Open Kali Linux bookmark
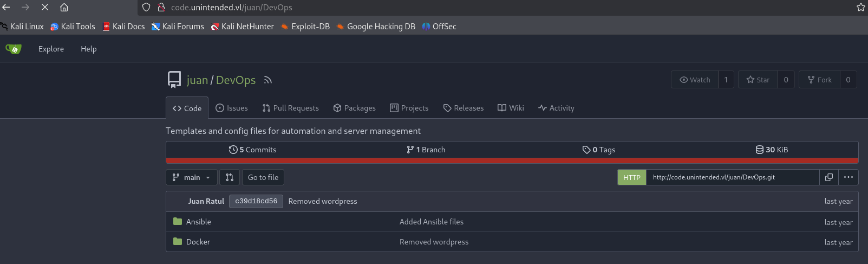 coord(22,26)
